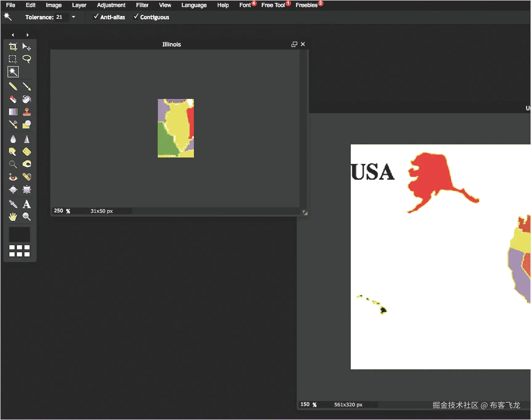
Task: Select the Pinch tool
Action: point(27,189)
